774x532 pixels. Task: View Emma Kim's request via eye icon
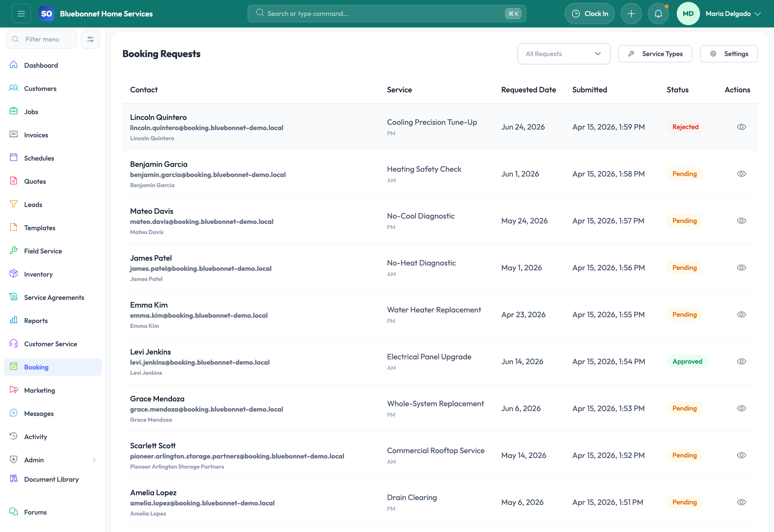point(741,315)
